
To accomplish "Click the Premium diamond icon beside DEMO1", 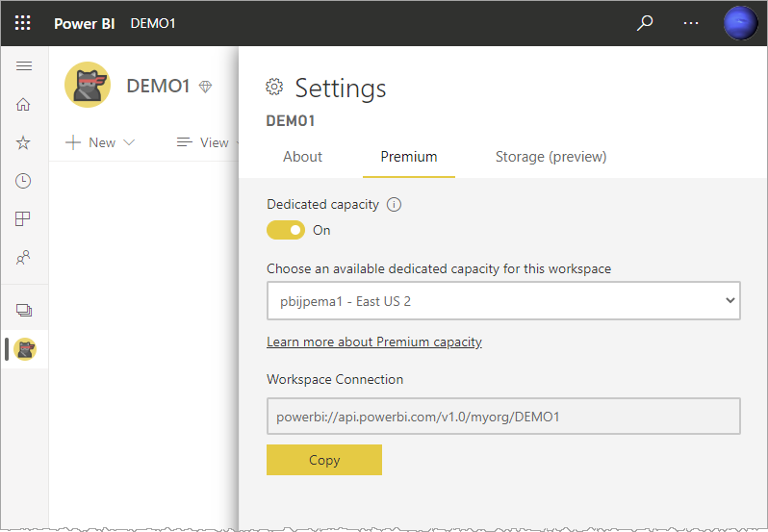I will [205, 87].
